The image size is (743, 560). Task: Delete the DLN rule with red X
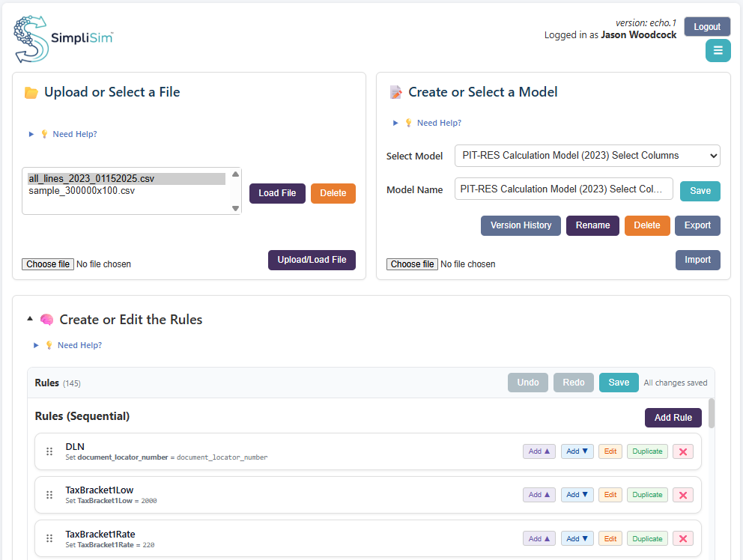(x=682, y=451)
